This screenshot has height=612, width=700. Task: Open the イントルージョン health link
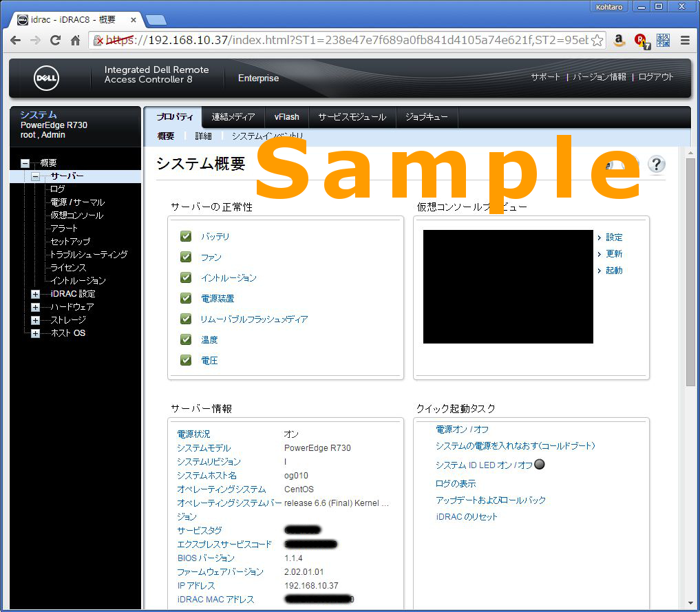[229, 277]
